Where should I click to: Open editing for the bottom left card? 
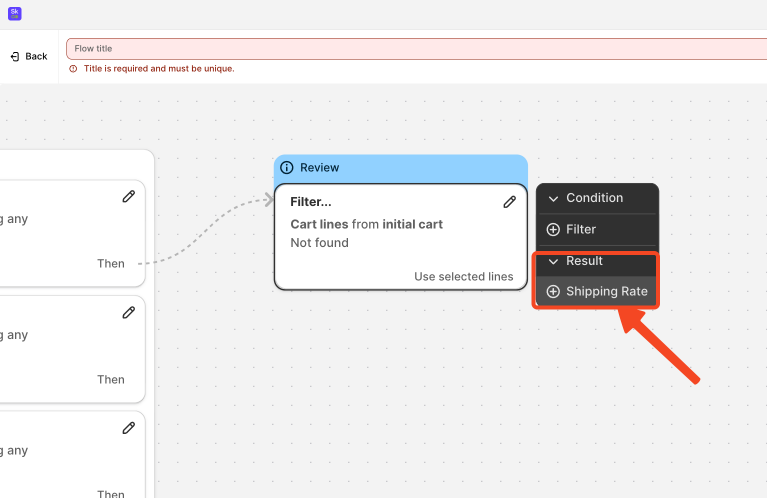click(128, 428)
